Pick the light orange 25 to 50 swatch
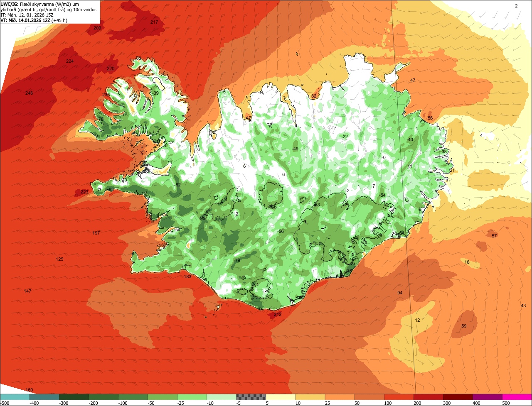This screenshot has width=532, height=406. pos(339,397)
